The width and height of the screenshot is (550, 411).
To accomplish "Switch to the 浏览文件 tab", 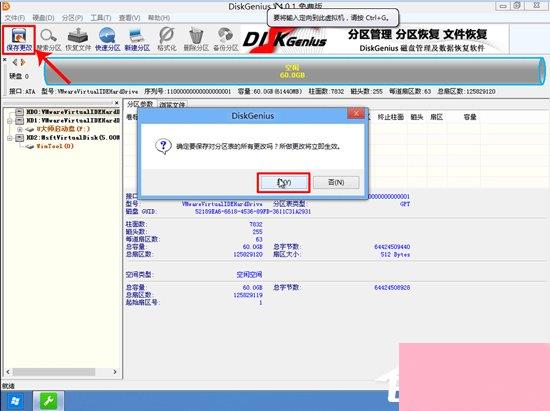I will (x=172, y=105).
